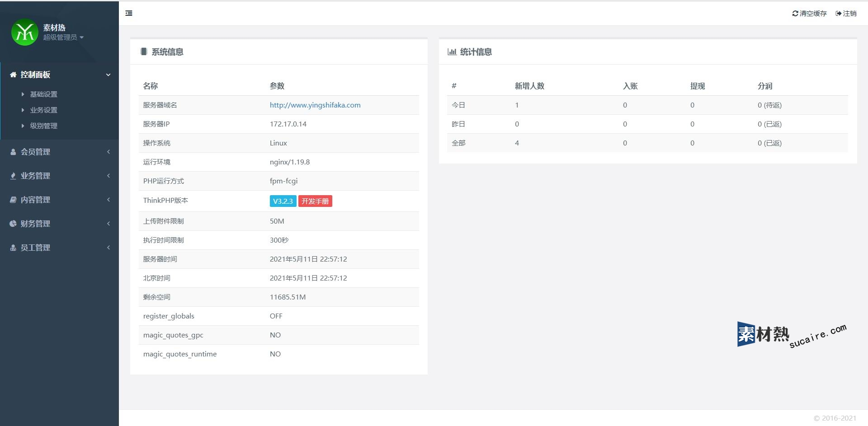Viewport: 868px width, 426px height.
Task: Click the 服务器域名 row label
Action: pos(160,105)
